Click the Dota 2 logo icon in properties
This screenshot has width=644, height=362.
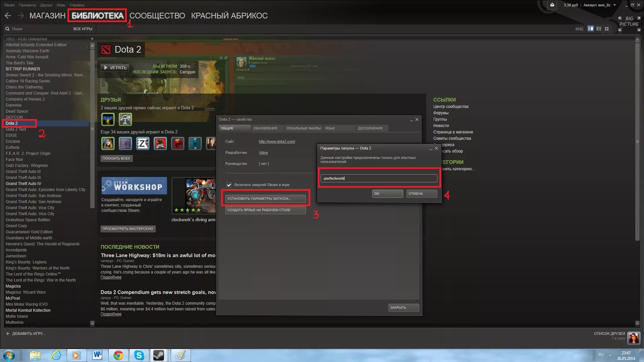pyautogui.click(x=106, y=49)
